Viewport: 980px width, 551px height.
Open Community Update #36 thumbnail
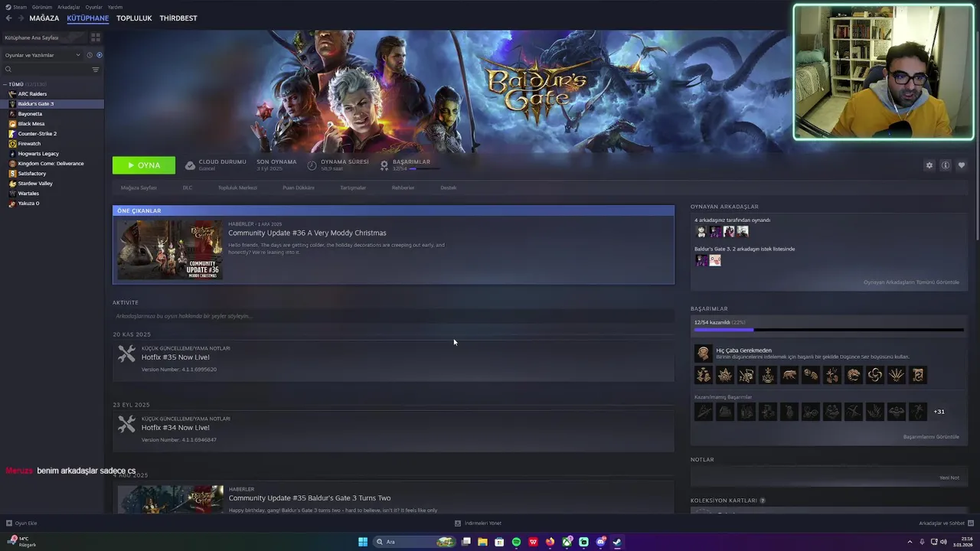click(x=170, y=249)
